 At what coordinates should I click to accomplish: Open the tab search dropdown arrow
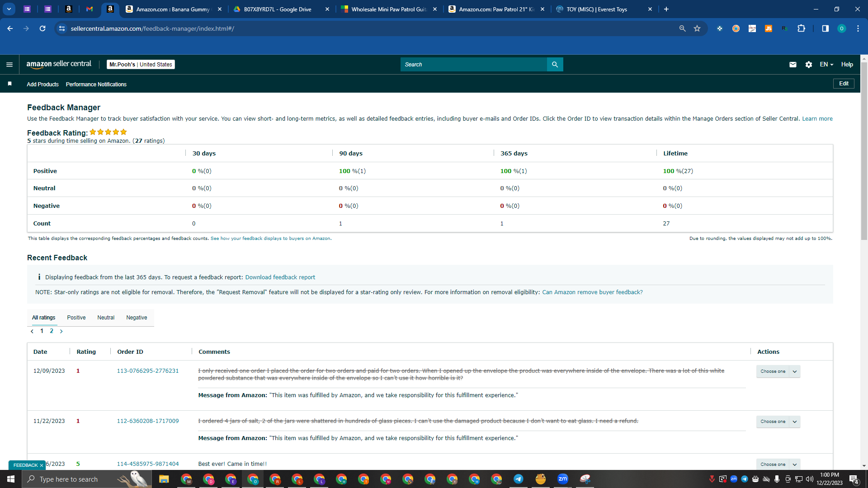click(x=9, y=9)
